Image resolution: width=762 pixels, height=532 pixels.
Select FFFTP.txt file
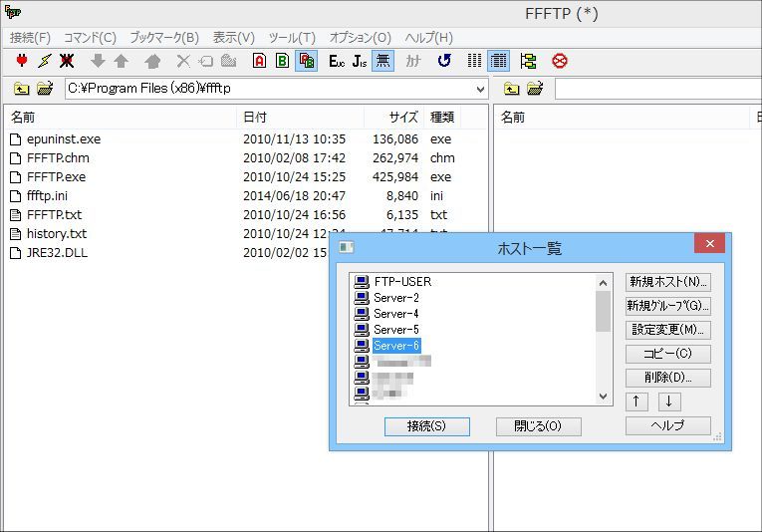tap(55, 215)
